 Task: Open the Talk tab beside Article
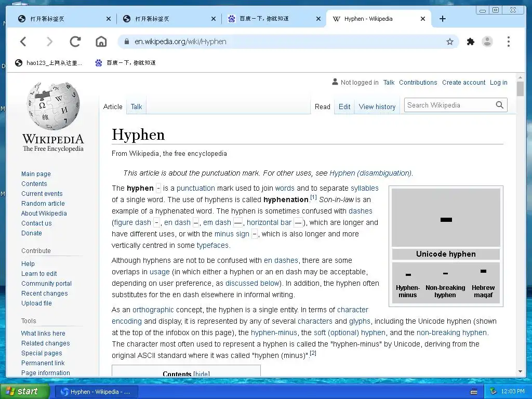tap(137, 107)
